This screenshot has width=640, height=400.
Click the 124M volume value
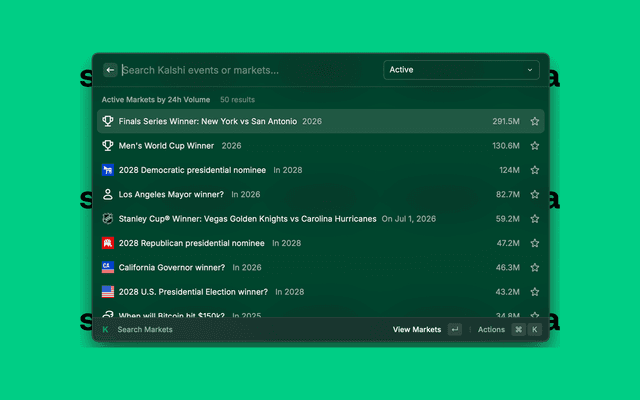[509, 170]
